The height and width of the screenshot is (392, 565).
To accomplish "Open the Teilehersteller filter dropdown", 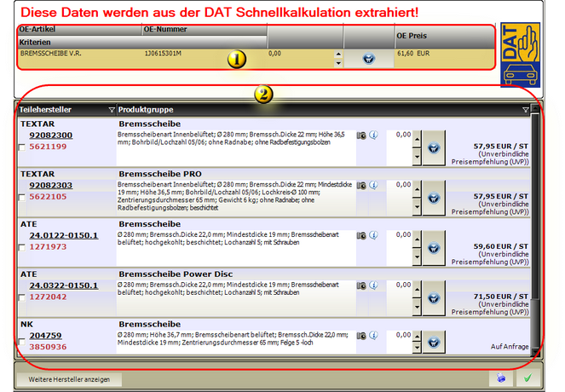I will (112, 110).
